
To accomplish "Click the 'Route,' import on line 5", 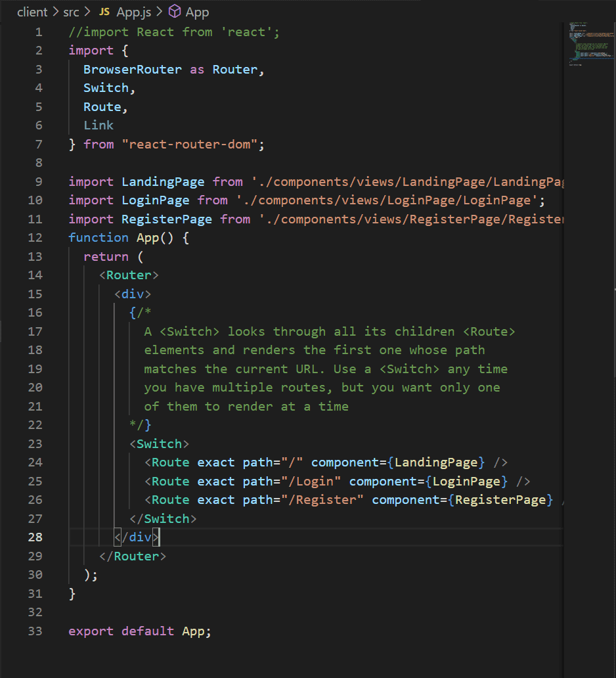I will coord(106,107).
